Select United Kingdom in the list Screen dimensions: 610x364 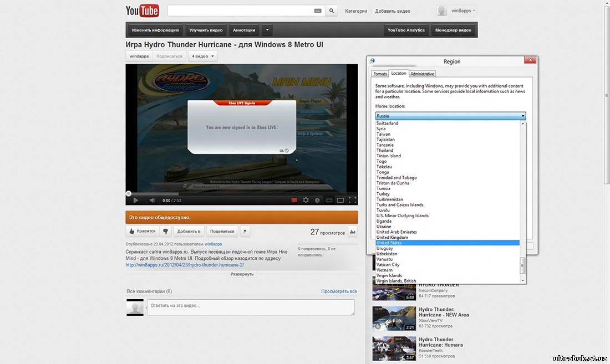coord(448,237)
